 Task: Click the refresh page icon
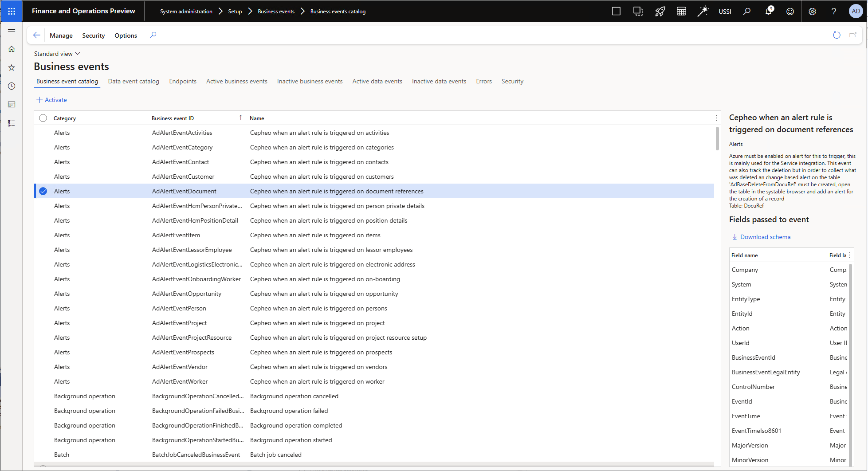pyautogui.click(x=837, y=35)
